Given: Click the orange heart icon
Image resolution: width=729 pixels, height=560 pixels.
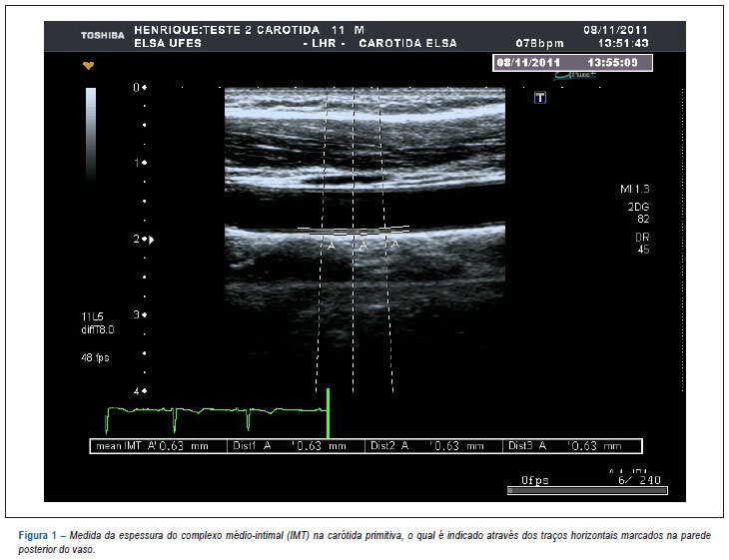Looking at the screenshot, I should pyautogui.click(x=88, y=66).
